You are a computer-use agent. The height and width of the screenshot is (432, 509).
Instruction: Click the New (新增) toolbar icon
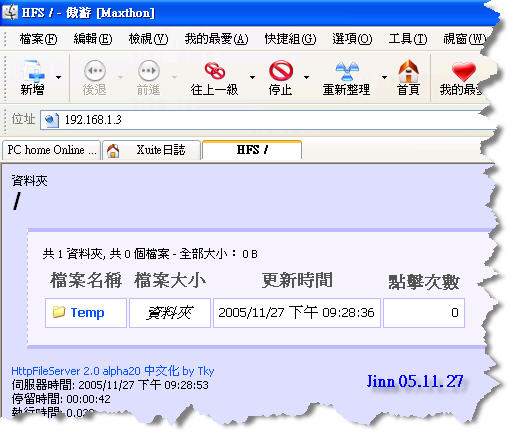click(x=33, y=71)
